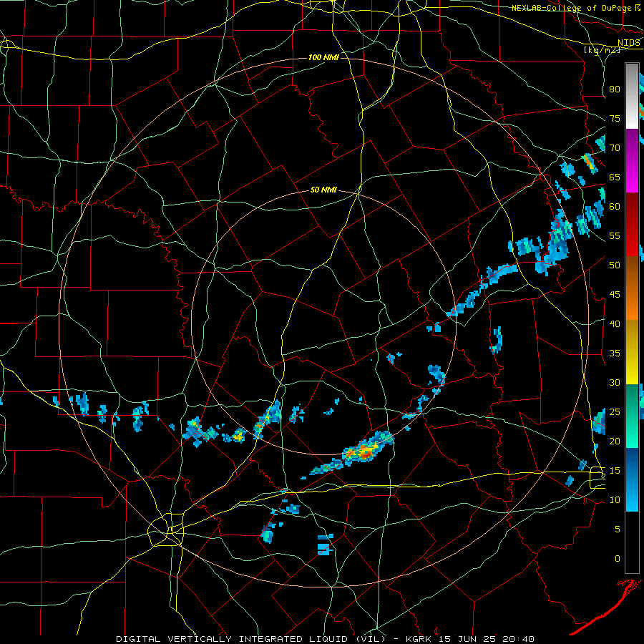Click the "20:40" timestamp in the footer

[519, 639]
